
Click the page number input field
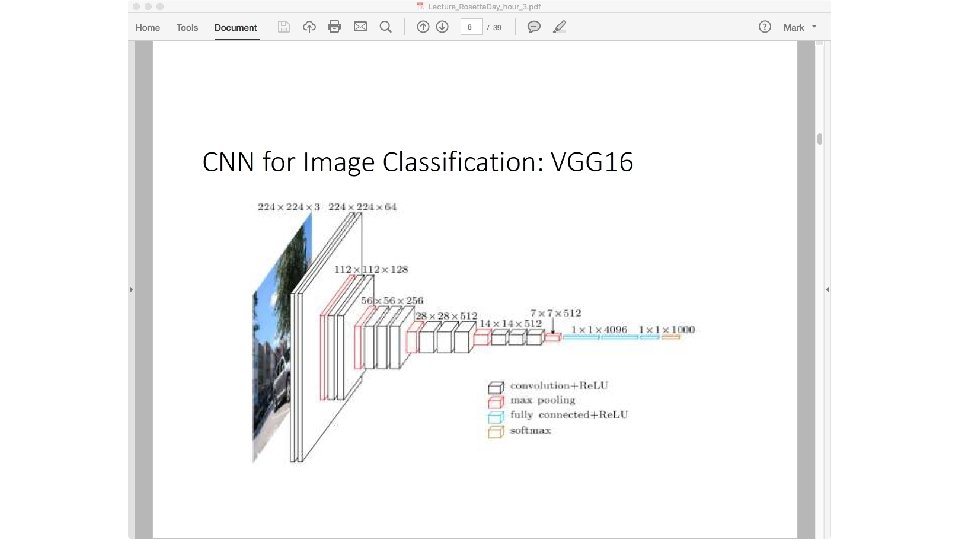tap(471, 27)
